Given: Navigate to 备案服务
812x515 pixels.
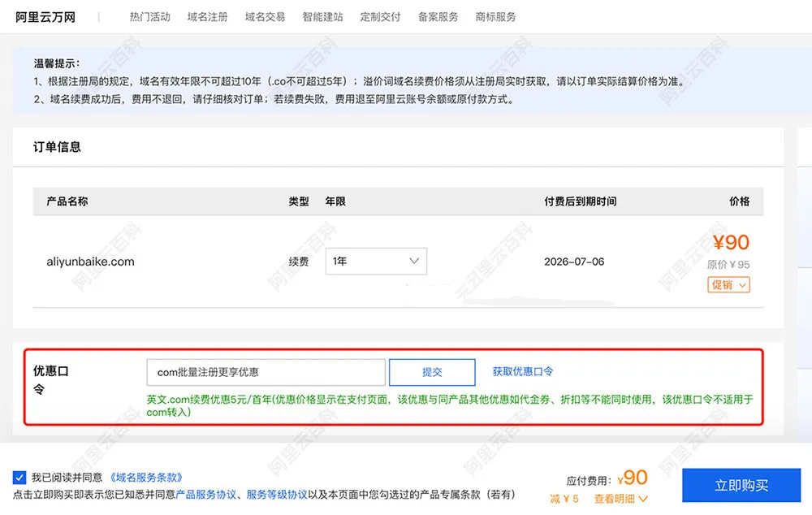Looking at the screenshot, I should [x=438, y=17].
